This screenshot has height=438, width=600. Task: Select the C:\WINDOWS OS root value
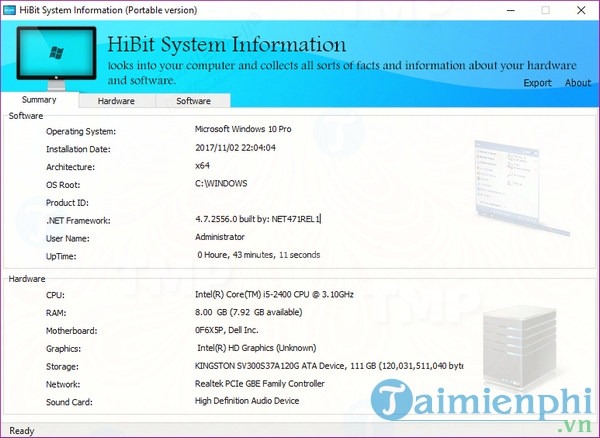coord(221,184)
